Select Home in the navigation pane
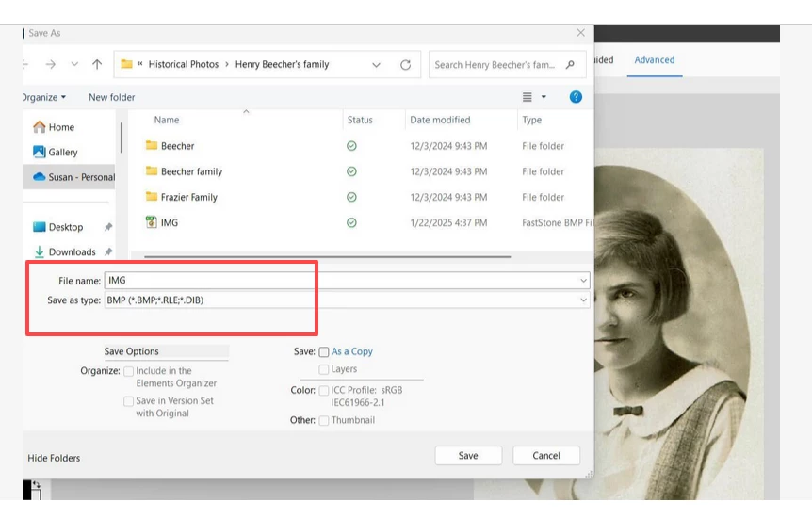 click(x=61, y=127)
